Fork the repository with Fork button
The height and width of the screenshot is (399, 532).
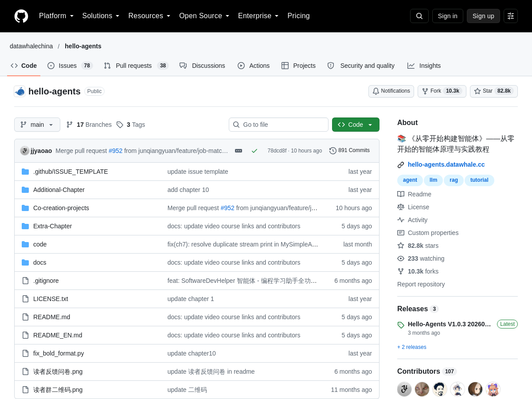click(x=442, y=91)
